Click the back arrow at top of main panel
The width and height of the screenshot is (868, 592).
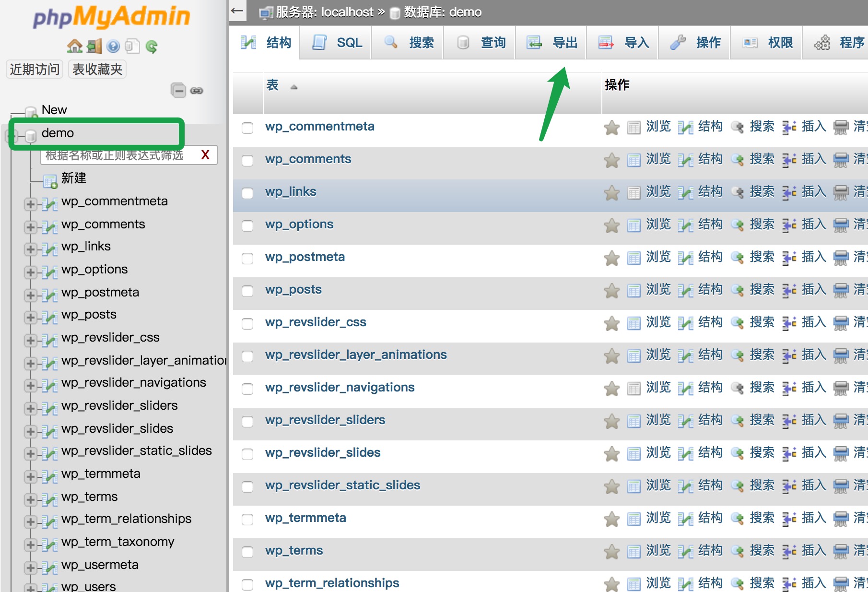click(237, 11)
